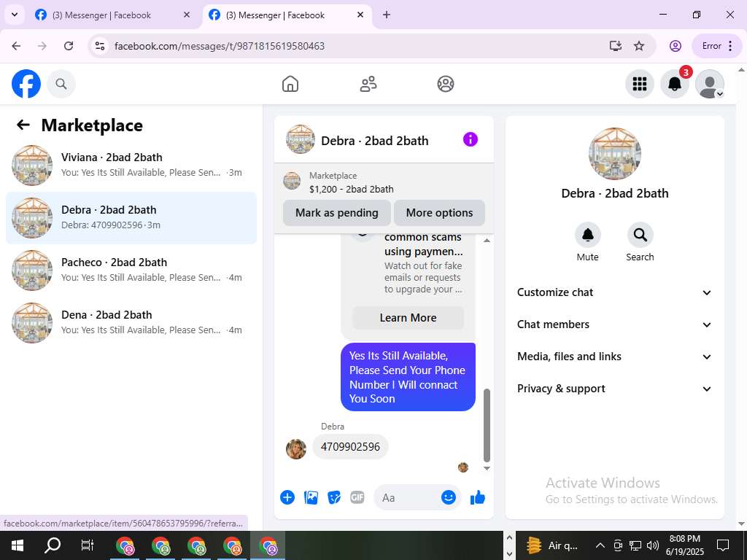Click the large Debra listing photo in info panel
The width and height of the screenshot is (747, 560).
click(614, 153)
